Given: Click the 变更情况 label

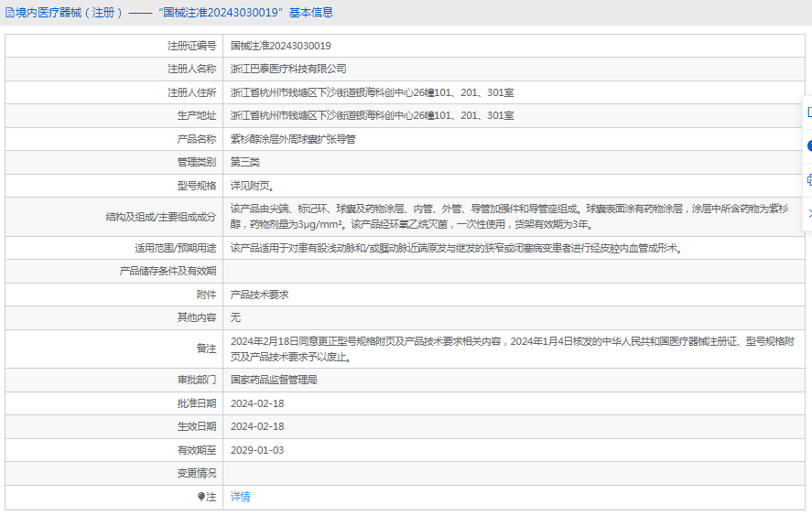Looking at the screenshot, I should point(197,473).
